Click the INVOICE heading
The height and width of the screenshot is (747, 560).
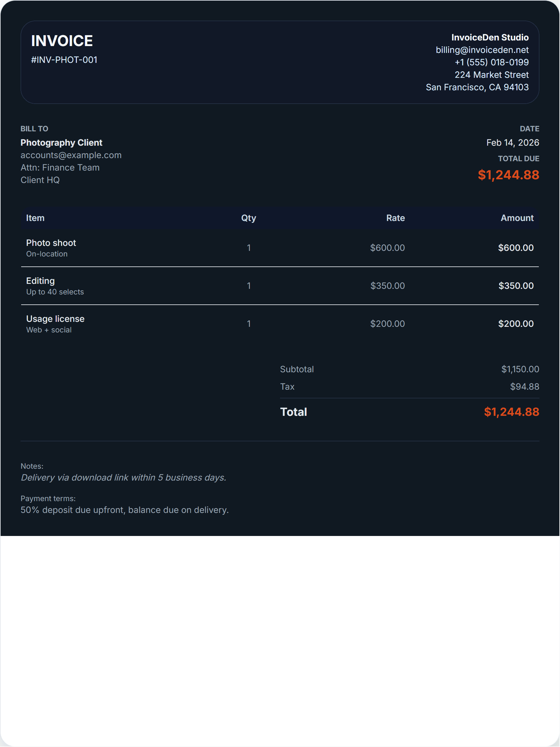62,41
